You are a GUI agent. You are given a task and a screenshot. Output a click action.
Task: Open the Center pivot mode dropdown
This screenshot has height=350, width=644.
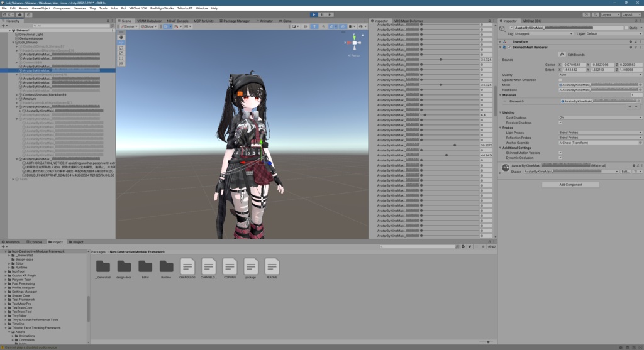130,26
